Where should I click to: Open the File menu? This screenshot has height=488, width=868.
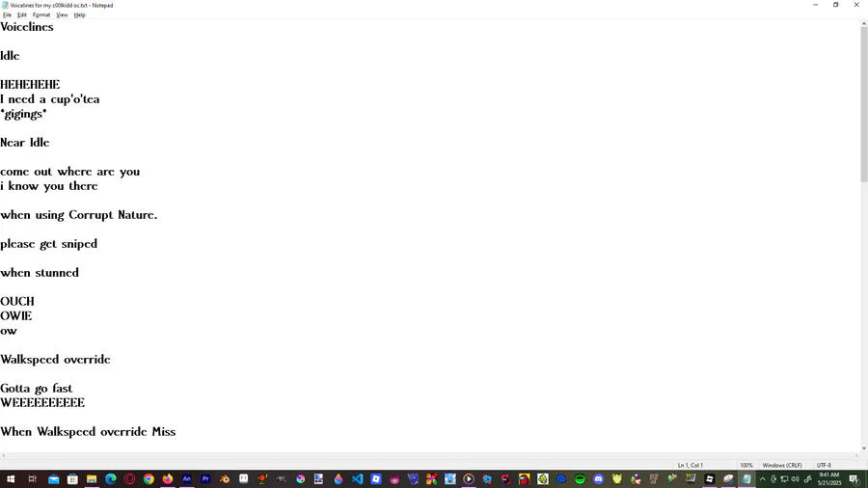point(7,14)
